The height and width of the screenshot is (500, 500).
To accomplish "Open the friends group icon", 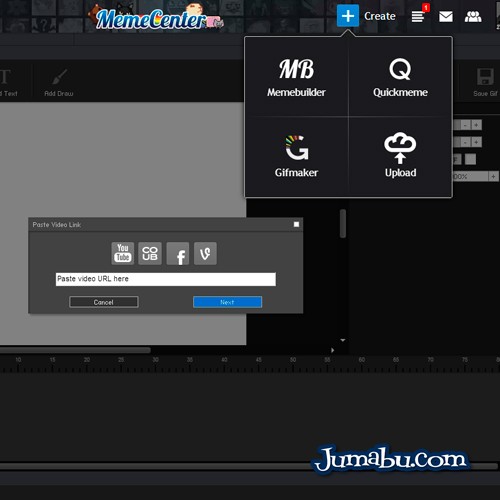I will tap(473, 16).
